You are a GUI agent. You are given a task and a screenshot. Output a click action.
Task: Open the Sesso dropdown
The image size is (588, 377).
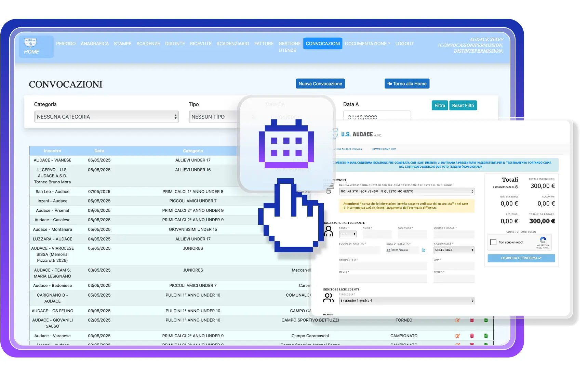[348, 234]
